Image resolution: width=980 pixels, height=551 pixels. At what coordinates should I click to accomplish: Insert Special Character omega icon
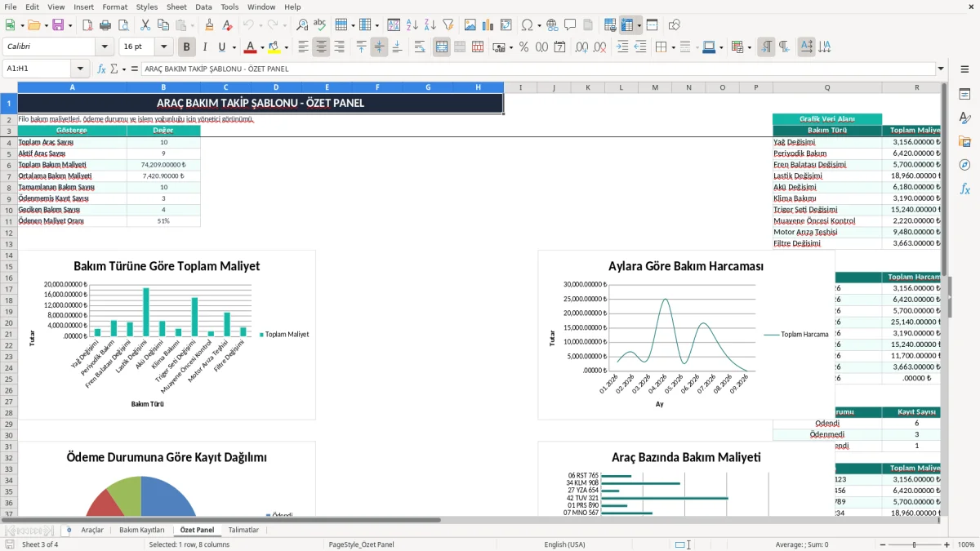527,25
